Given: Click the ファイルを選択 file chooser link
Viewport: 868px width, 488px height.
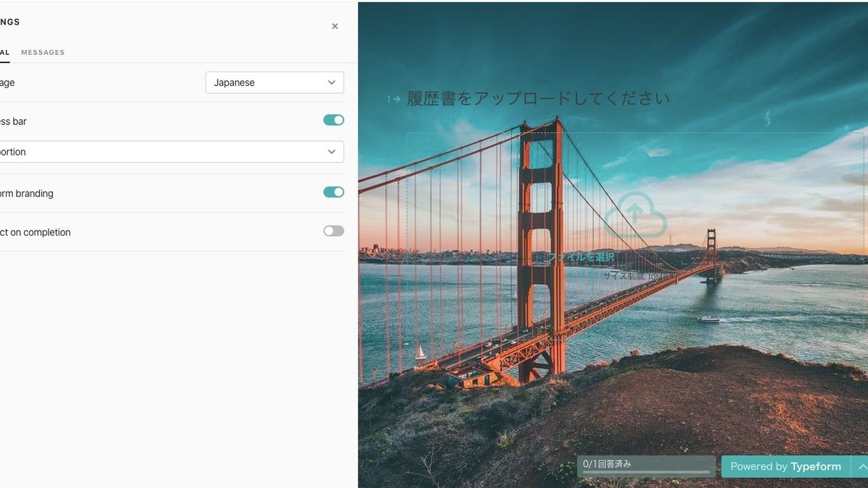Looking at the screenshot, I should click(581, 257).
